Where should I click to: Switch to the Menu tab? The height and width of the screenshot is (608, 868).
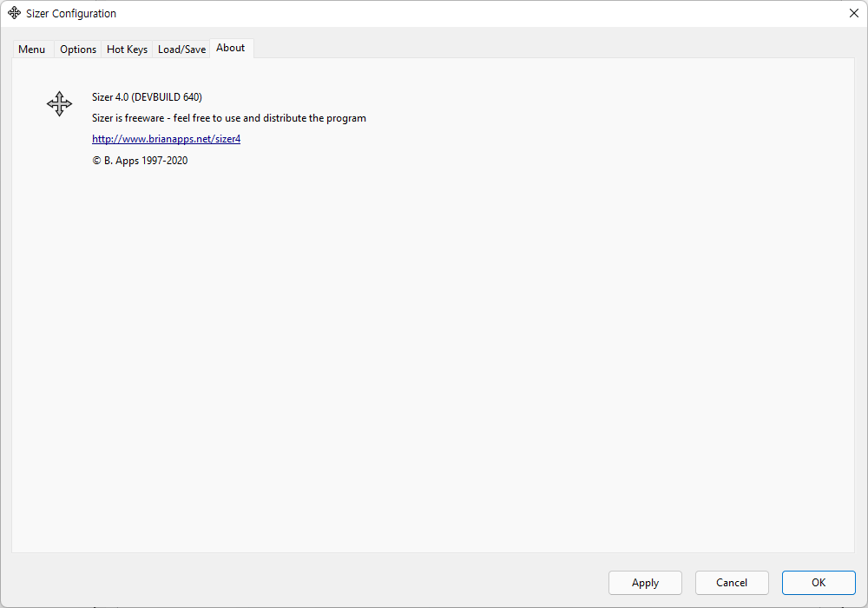click(x=32, y=50)
